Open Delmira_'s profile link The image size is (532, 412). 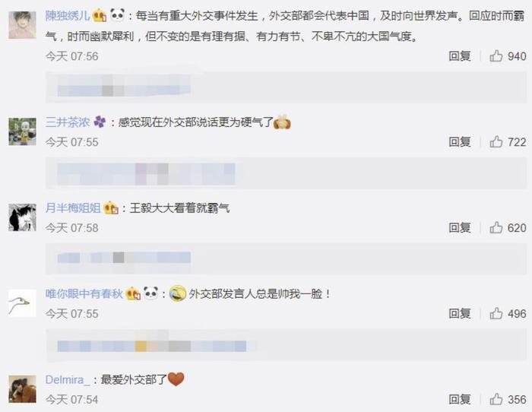click(x=68, y=379)
